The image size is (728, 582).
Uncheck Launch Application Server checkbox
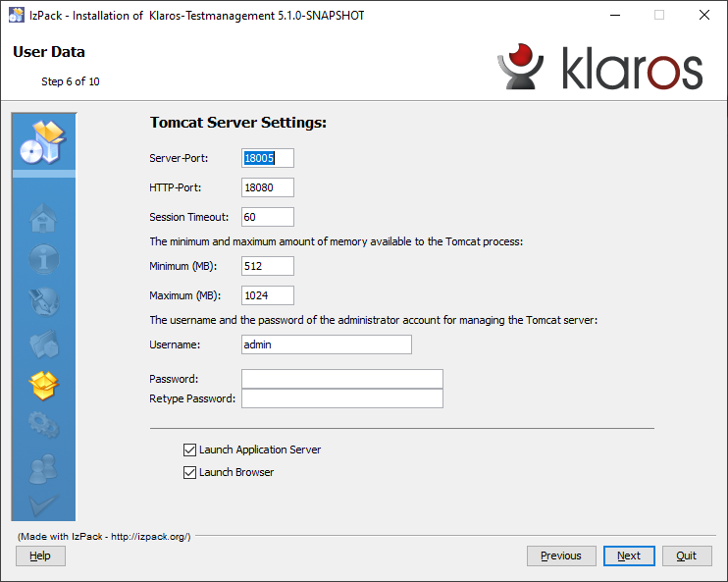tap(189, 450)
